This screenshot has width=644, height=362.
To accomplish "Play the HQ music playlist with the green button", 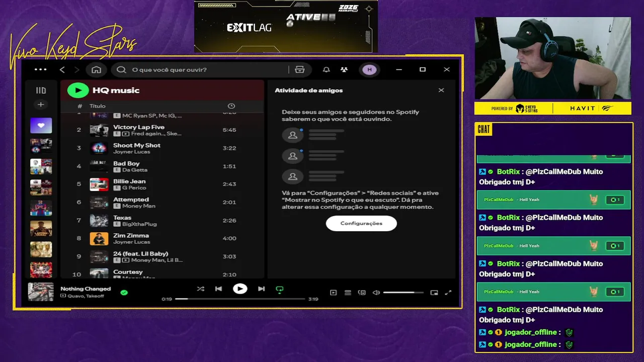I will (77, 90).
